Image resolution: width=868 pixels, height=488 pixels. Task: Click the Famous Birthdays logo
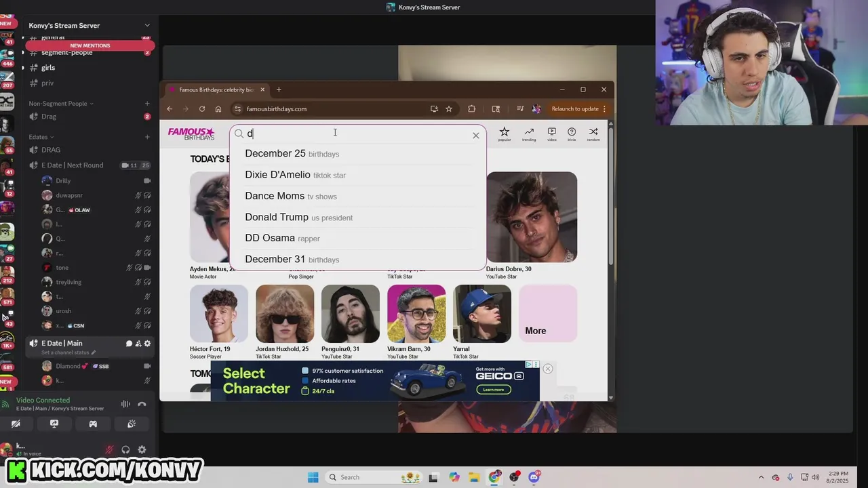(x=191, y=134)
